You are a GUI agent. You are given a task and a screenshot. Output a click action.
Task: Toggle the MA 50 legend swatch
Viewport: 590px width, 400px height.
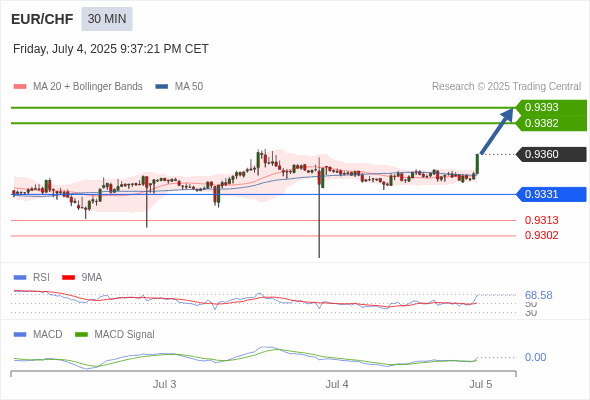click(x=162, y=87)
